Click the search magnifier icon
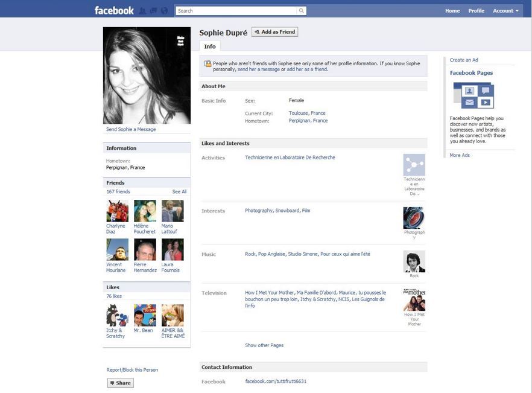The height and width of the screenshot is (393, 532). pos(301,11)
